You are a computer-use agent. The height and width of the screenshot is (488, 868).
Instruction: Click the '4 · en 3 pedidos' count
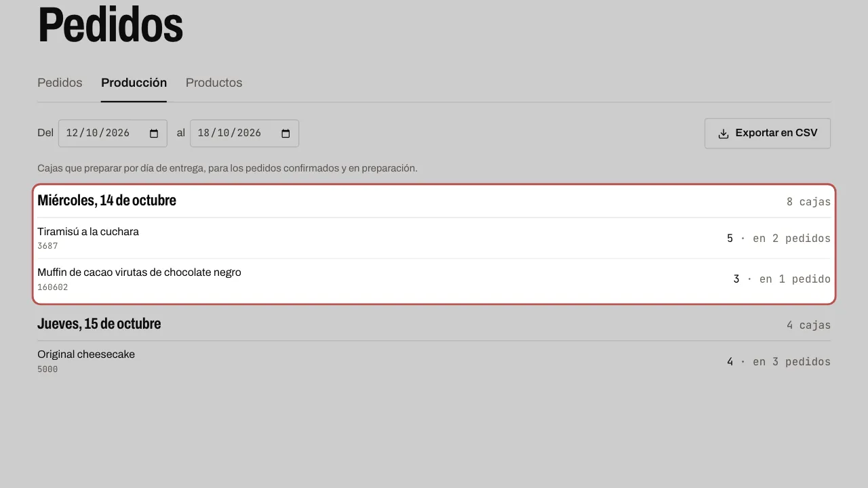[778, 362]
